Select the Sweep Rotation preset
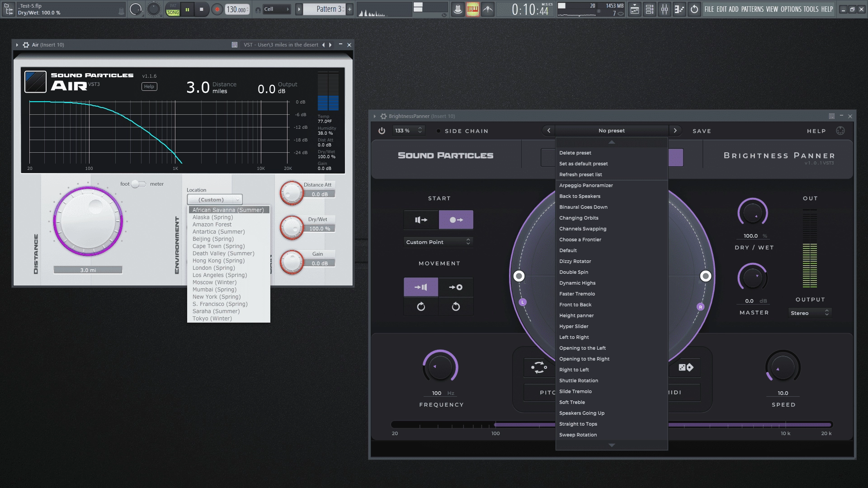This screenshot has width=868, height=488. (612, 435)
